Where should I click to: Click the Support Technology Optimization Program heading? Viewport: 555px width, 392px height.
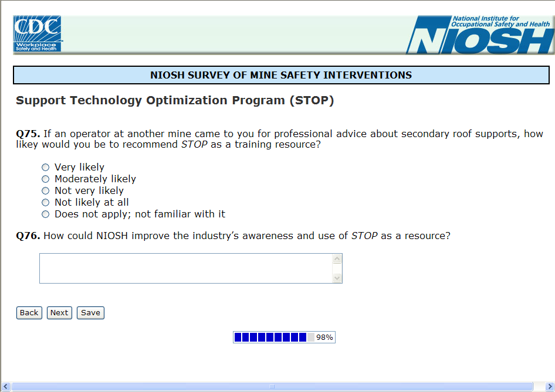(x=175, y=100)
